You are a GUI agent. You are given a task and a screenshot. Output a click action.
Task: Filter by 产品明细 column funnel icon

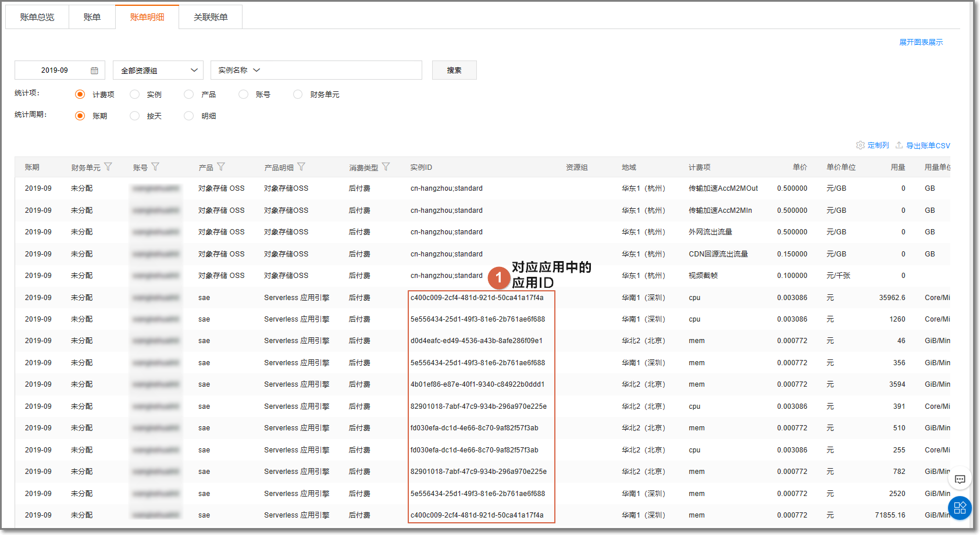point(301,167)
